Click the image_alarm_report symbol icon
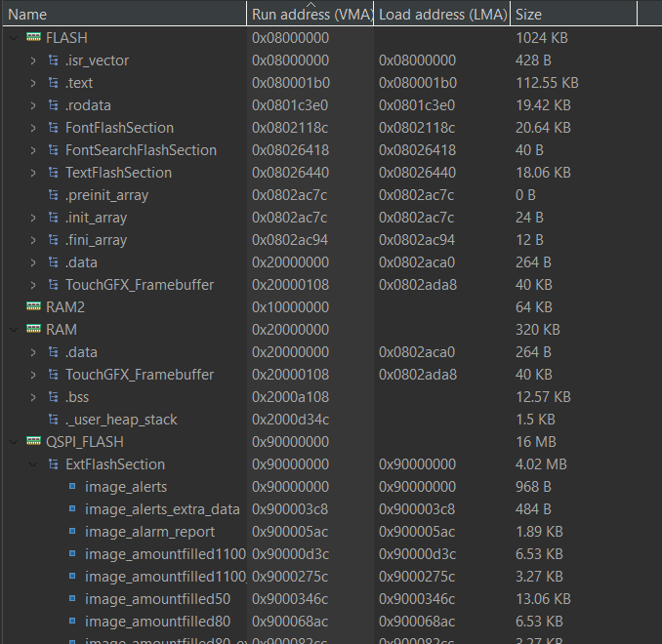 pos(72,531)
